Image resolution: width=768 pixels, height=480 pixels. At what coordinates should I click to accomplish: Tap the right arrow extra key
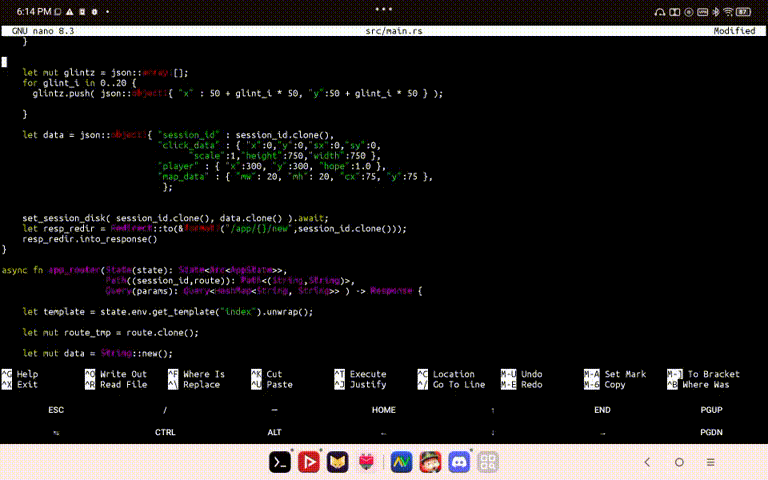602,432
